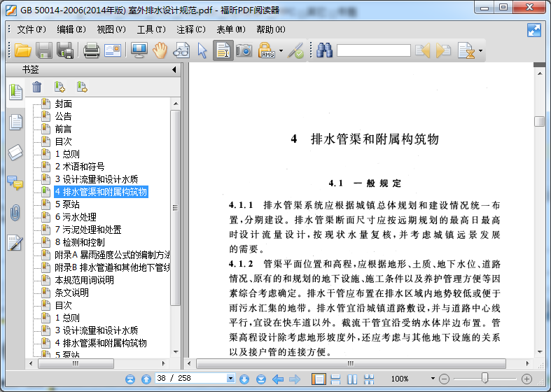This screenshot has width=551, height=392.
Task: Click the binoculars search icon
Action: pos(323,50)
